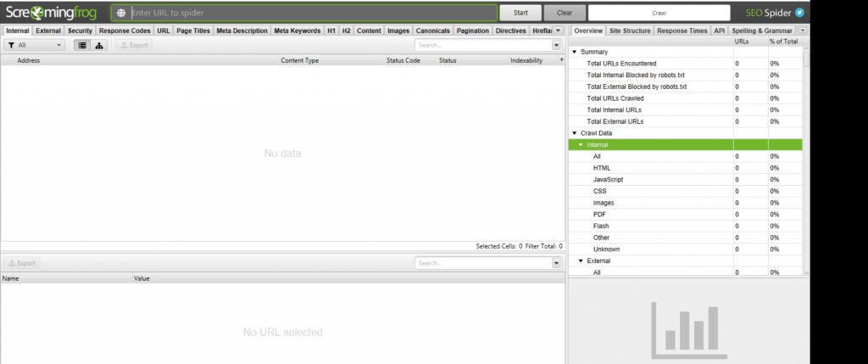Collapse the Crawl Data section
Screen dimensions: 868x364
tap(574, 133)
